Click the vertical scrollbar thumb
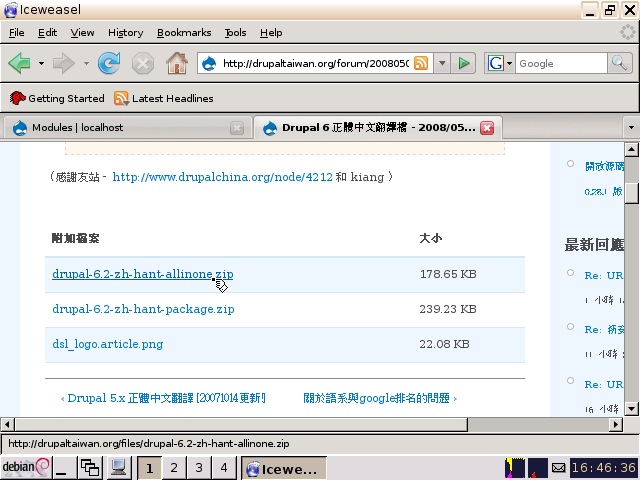The image size is (640, 480). [x=631, y=193]
